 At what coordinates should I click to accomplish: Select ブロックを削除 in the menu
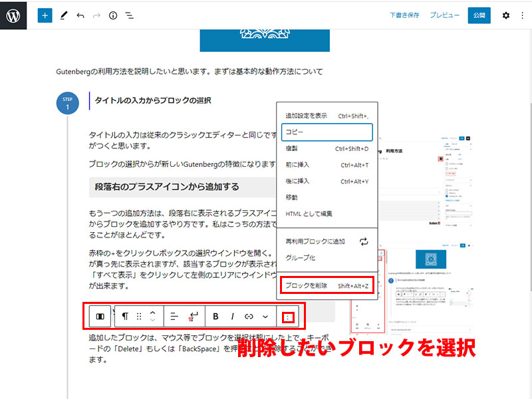tap(327, 286)
